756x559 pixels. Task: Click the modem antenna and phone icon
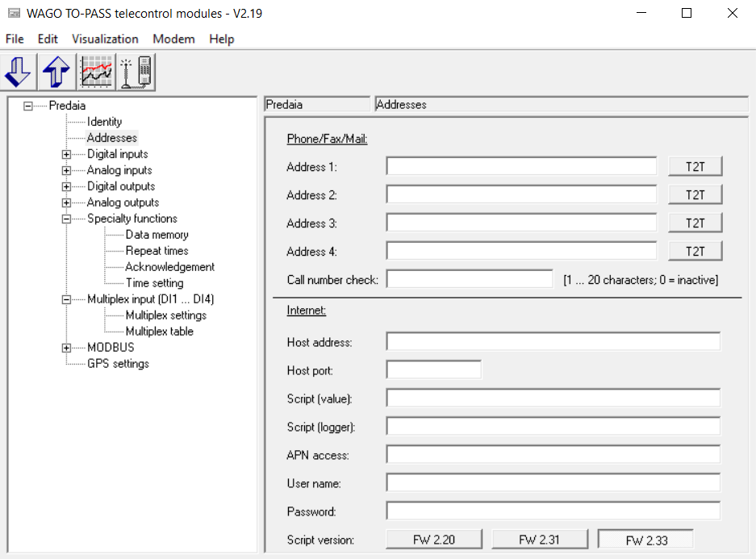click(x=136, y=72)
